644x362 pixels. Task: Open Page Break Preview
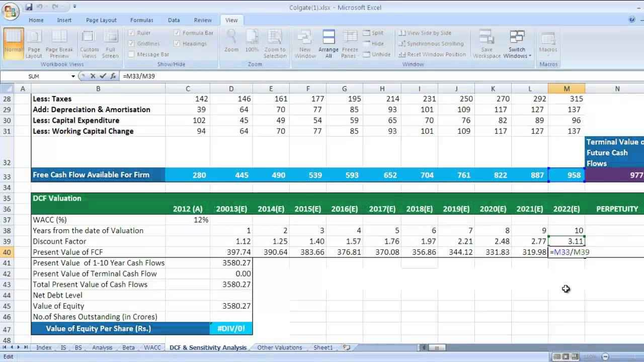pos(59,44)
